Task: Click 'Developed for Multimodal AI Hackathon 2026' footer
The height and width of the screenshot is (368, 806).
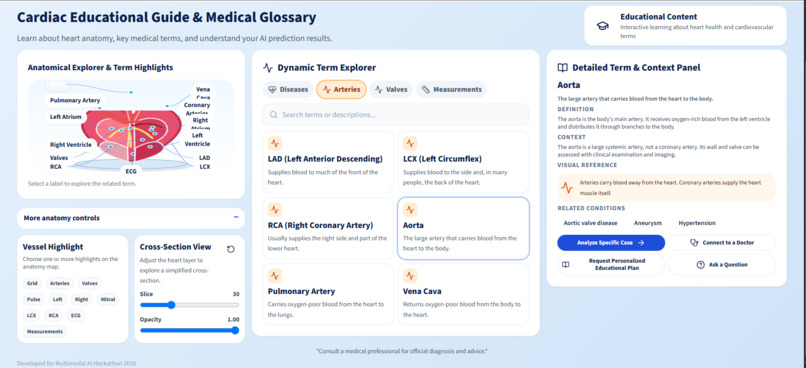Action: [x=76, y=363]
